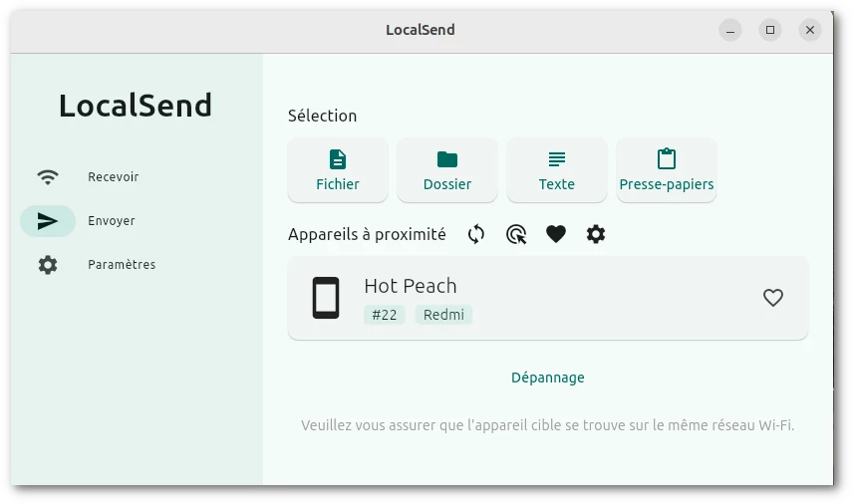
Task: Click the Appareils à proximité heading
Action: 367,234
